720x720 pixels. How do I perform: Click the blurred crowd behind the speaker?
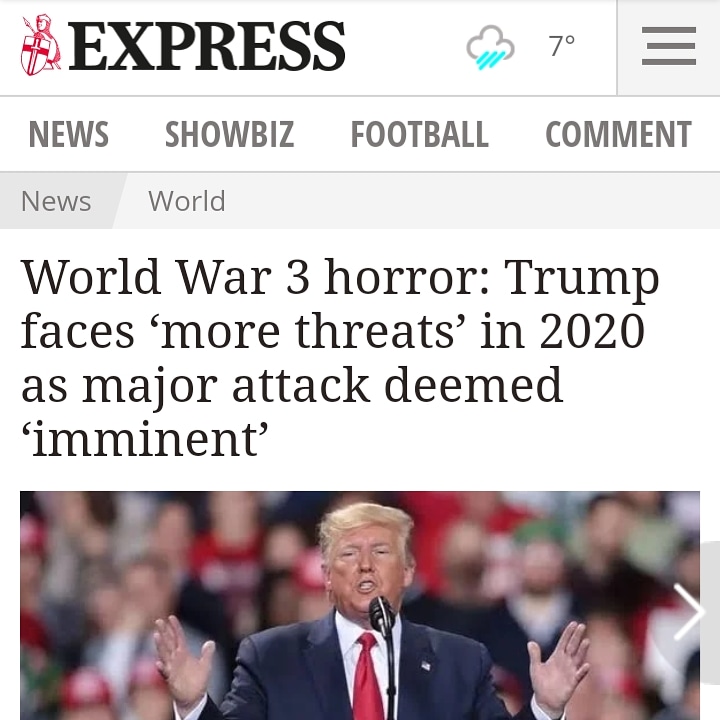pos(138,574)
